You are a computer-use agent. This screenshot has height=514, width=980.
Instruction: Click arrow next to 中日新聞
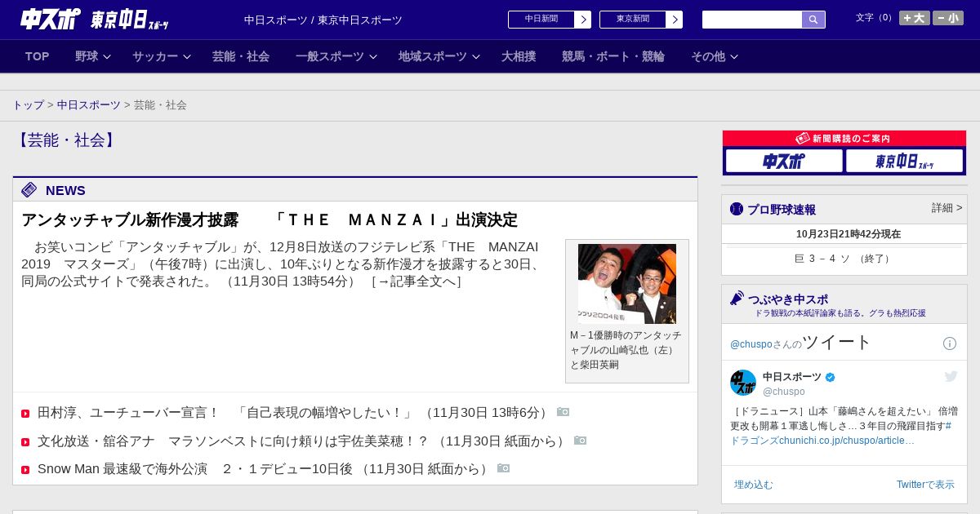pos(583,20)
